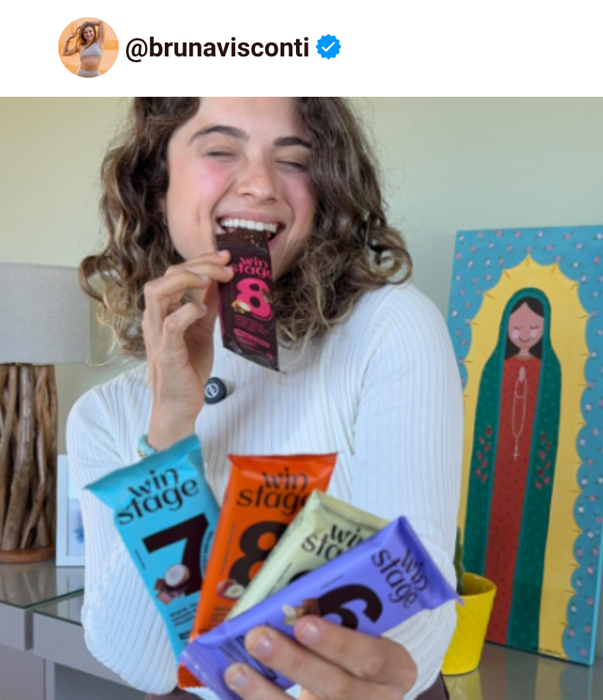
Task: Click the @brunavisconti username link
Action: pyautogui.click(x=218, y=48)
